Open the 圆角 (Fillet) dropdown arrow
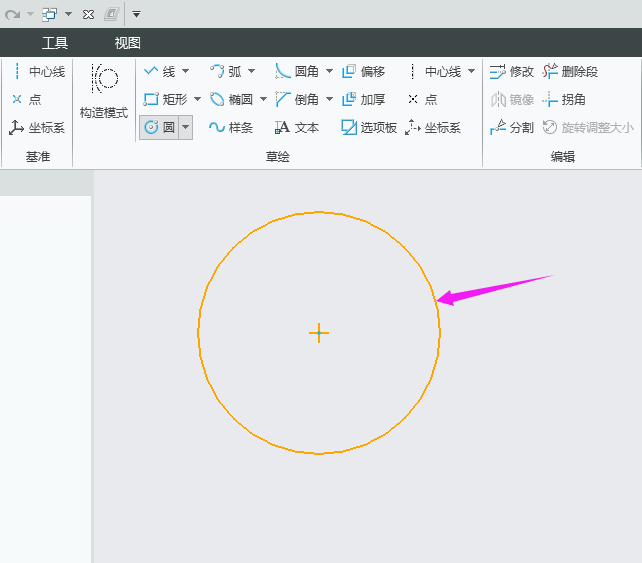 tap(329, 71)
